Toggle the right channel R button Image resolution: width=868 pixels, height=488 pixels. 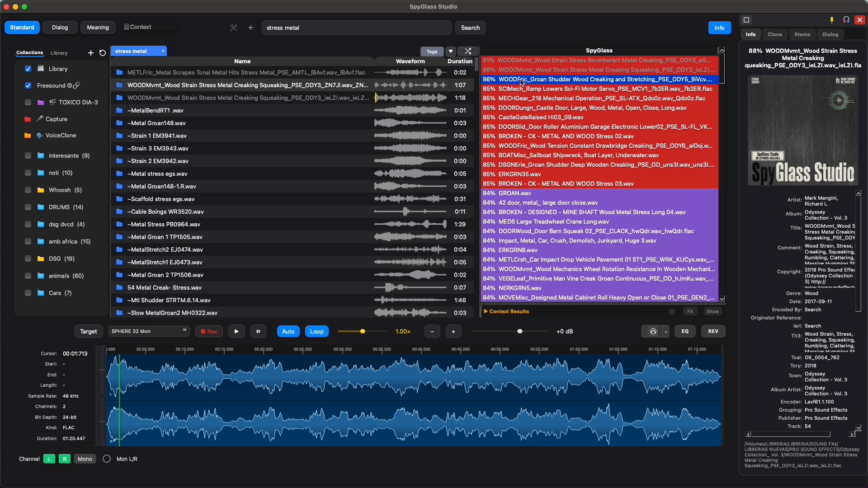[65, 459]
